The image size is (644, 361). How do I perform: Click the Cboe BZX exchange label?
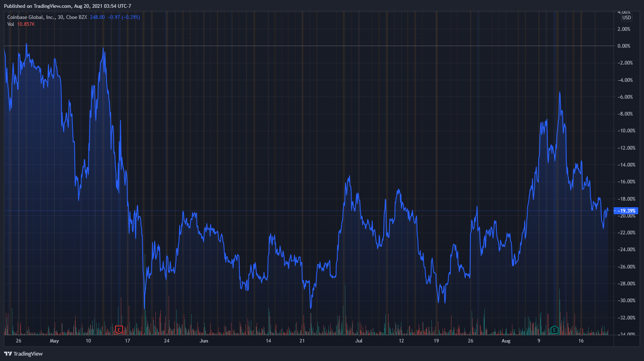tap(76, 17)
